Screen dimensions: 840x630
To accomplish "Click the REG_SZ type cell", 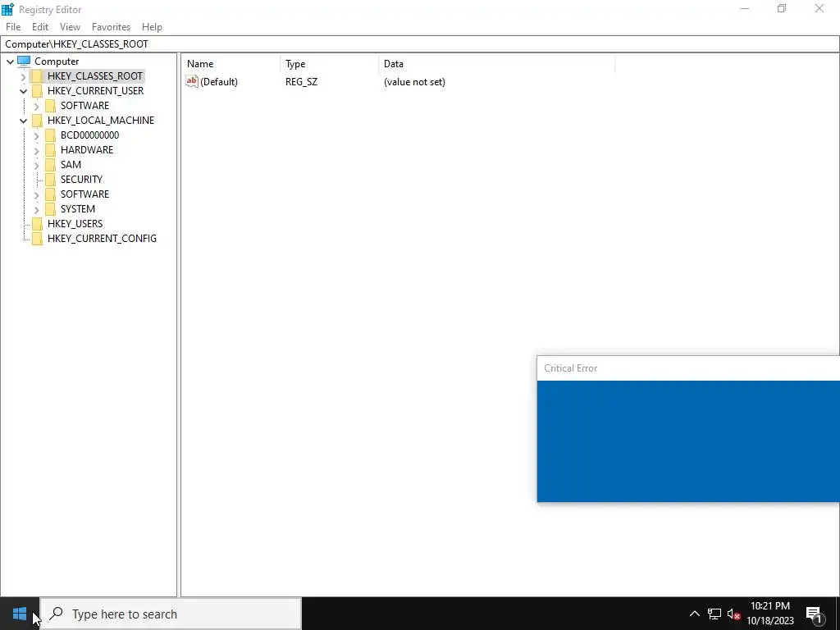I will tap(301, 82).
